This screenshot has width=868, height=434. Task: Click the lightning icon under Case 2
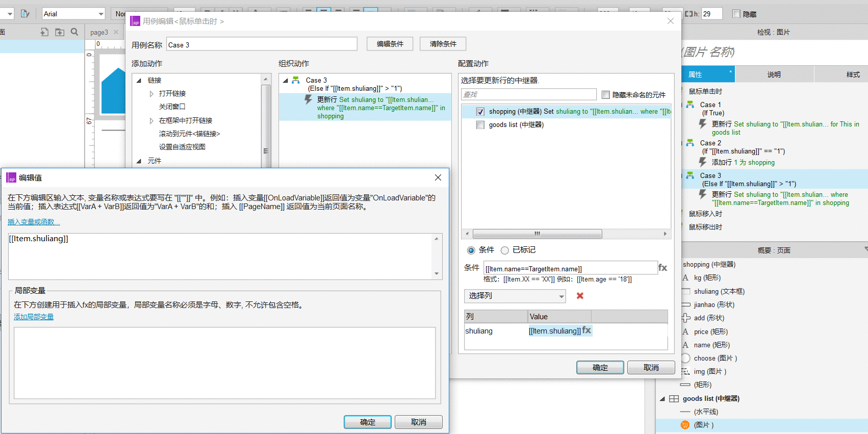[703, 162]
